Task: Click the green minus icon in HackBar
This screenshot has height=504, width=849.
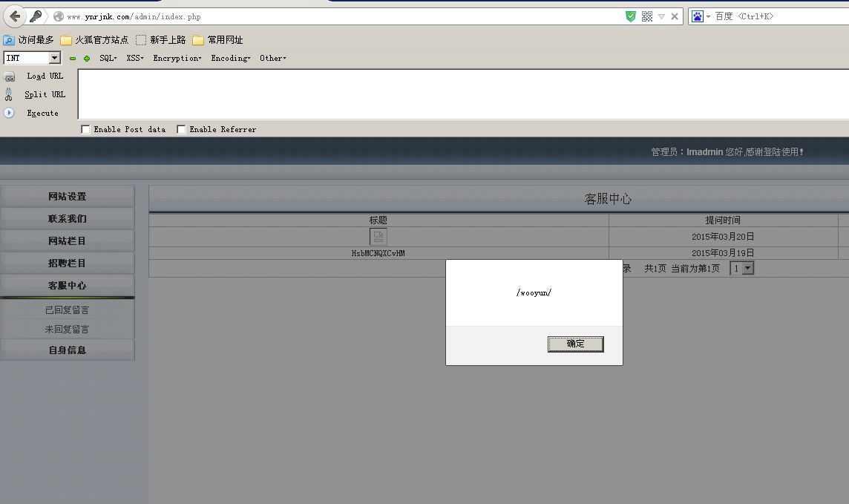Action: click(x=73, y=59)
